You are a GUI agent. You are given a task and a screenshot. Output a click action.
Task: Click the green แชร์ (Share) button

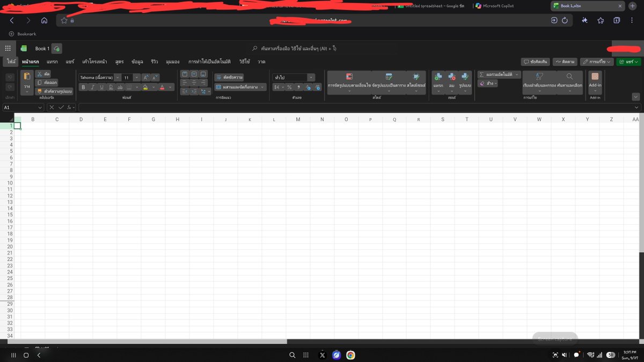coord(628,62)
